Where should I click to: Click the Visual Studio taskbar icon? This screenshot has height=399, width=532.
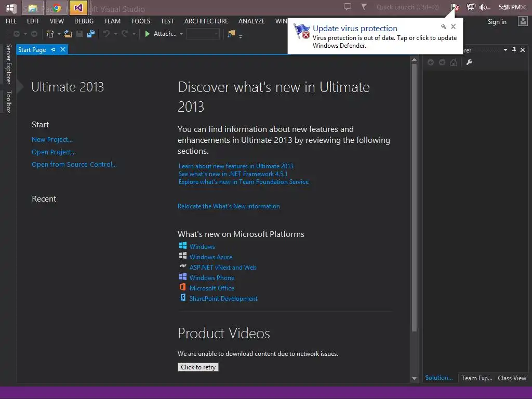(78, 7)
